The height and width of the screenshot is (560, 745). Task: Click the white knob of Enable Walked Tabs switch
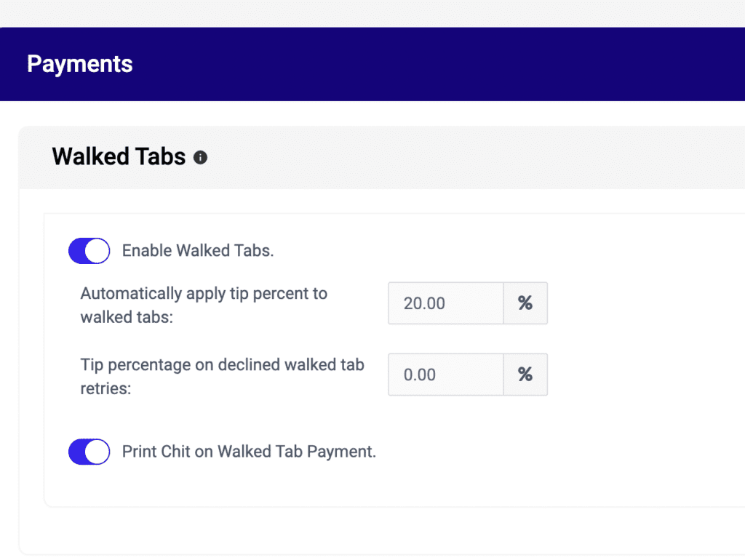point(97,251)
